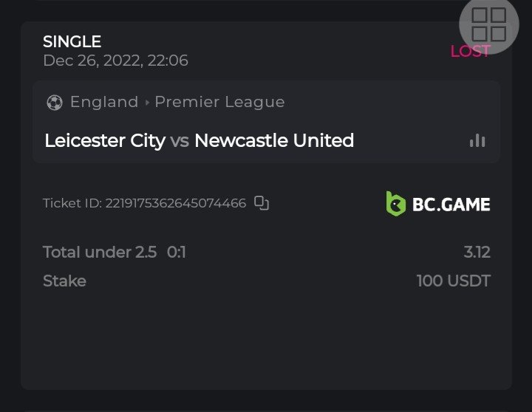Open the floating grid menu button
Screen dimensions: 532x412
coord(488,24)
